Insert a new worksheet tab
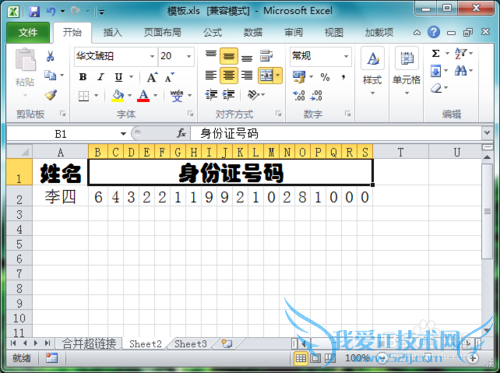 [x=227, y=343]
